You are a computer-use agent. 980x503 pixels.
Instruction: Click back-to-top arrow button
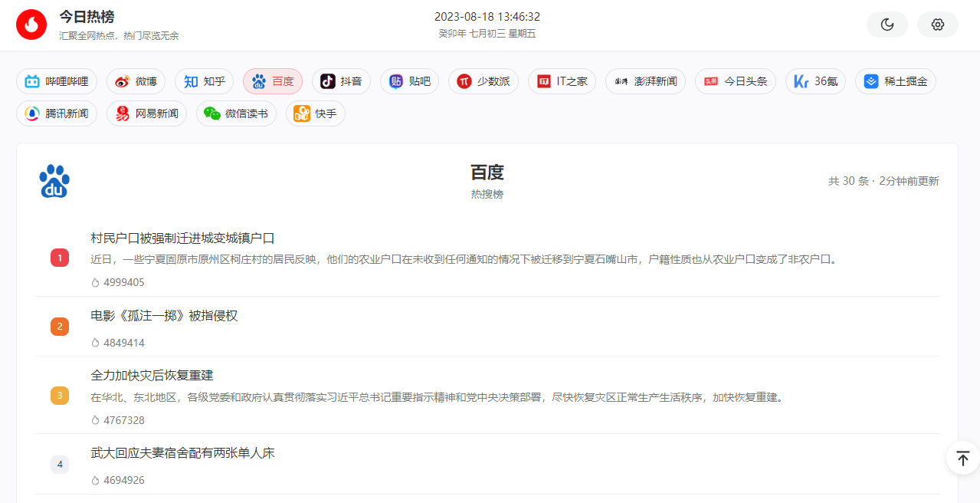point(962,459)
